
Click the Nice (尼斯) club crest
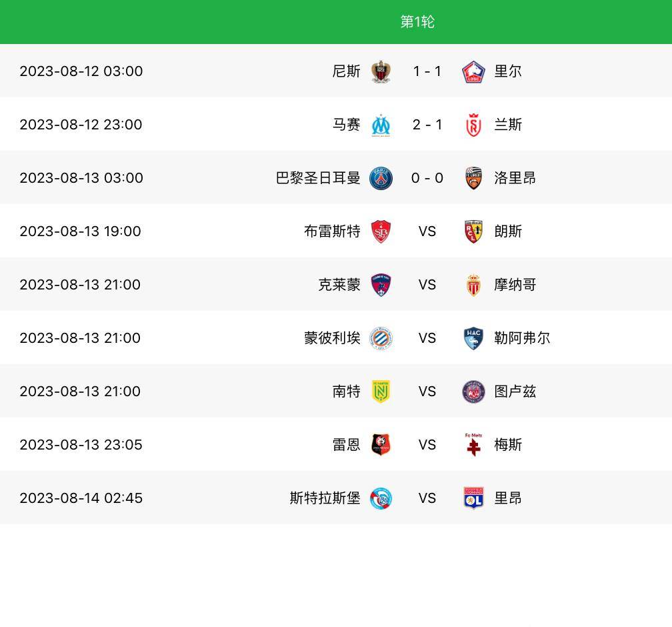pos(381,71)
